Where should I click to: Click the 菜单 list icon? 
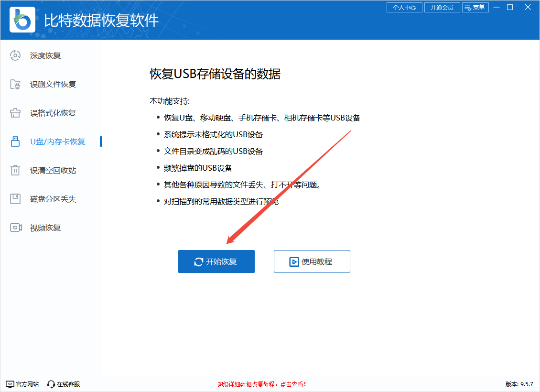[x=468, y=8]
